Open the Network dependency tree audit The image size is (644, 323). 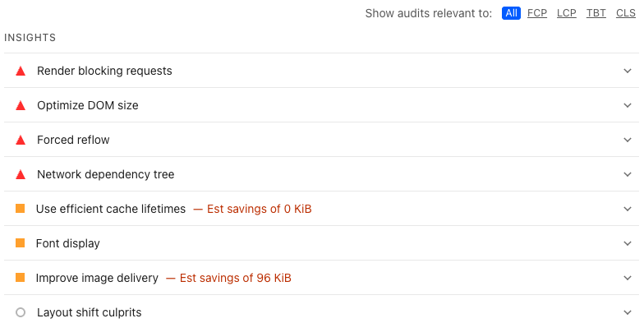pos(322,174)
